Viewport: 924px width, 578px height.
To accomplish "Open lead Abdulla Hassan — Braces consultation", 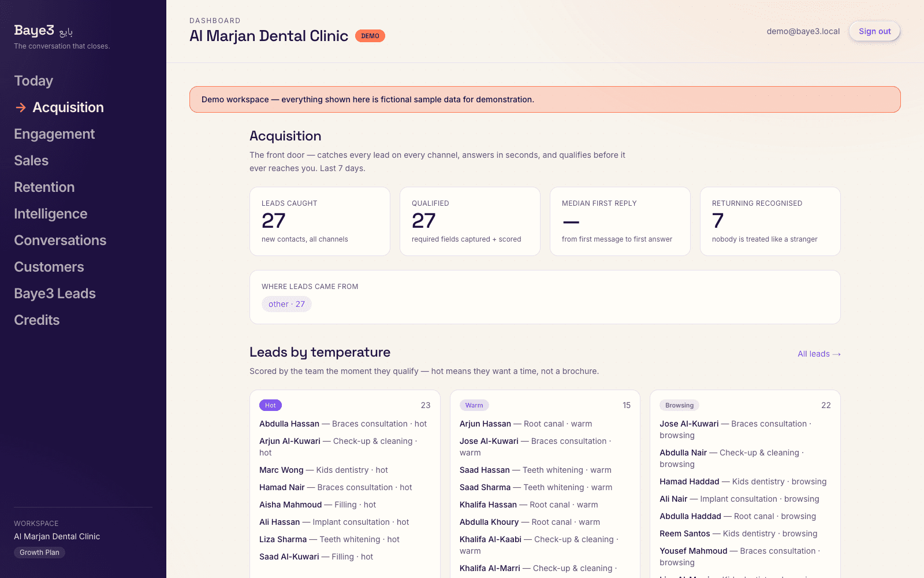I will click(x=343, y=424).
